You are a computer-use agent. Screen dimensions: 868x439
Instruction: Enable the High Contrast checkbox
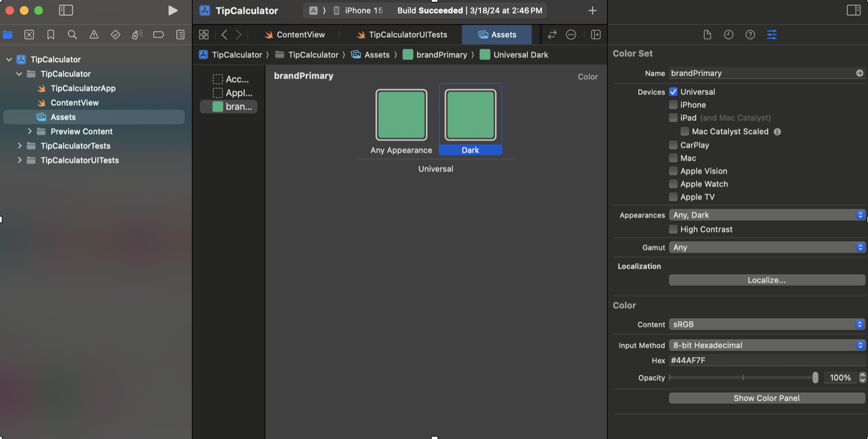coord(673,229)
